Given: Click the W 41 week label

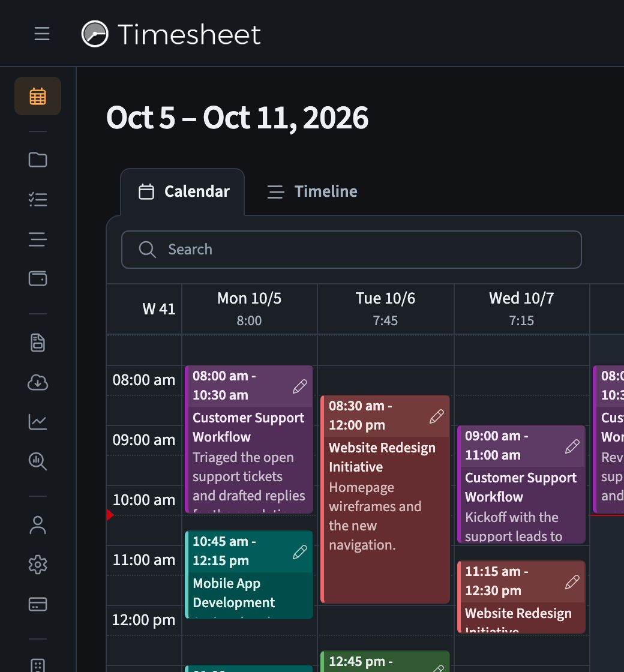Looking at the screenshot, I should tap(158, 309).
